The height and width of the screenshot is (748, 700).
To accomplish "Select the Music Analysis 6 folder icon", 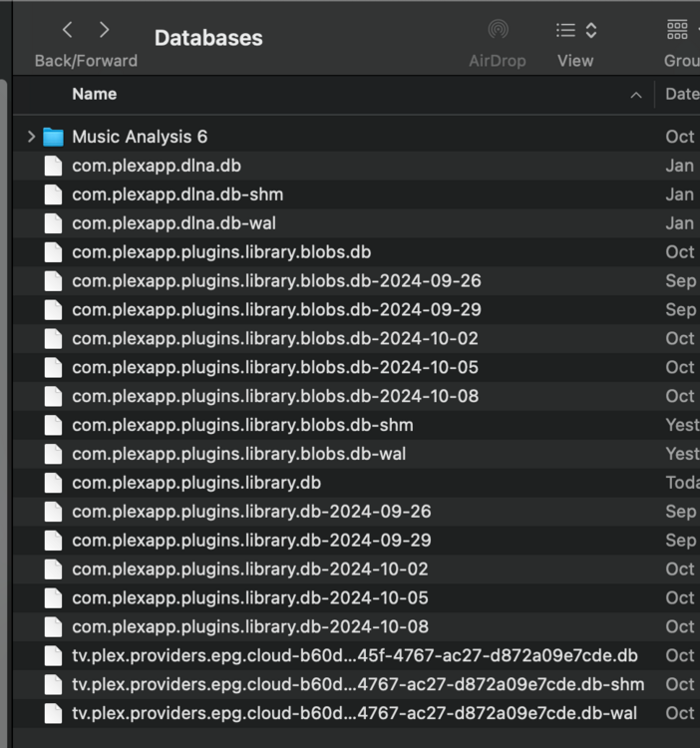I will (x=53, y=137).
